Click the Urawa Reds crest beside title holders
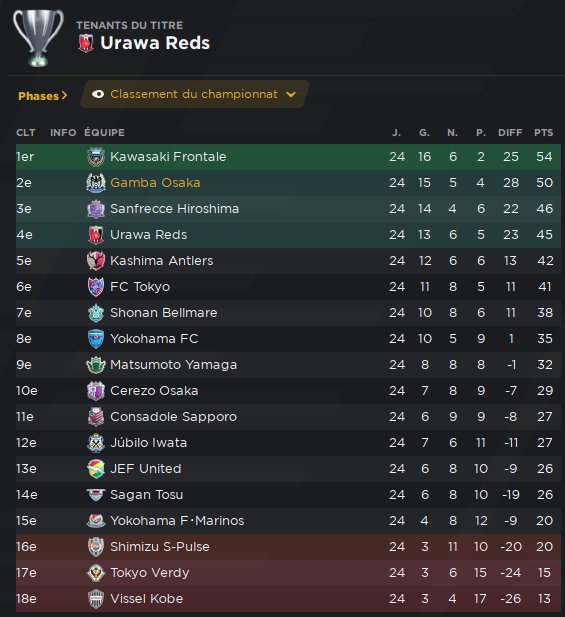The height and width of the screenshot is (617, 565). coord(86,43)
